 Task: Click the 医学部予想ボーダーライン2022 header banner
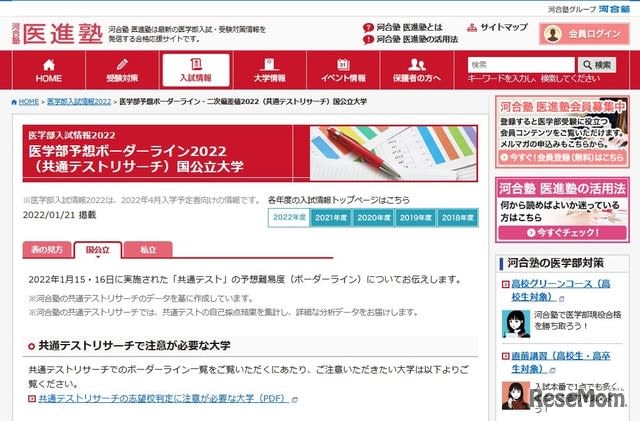pyautogui.click(x=250, y=154)
